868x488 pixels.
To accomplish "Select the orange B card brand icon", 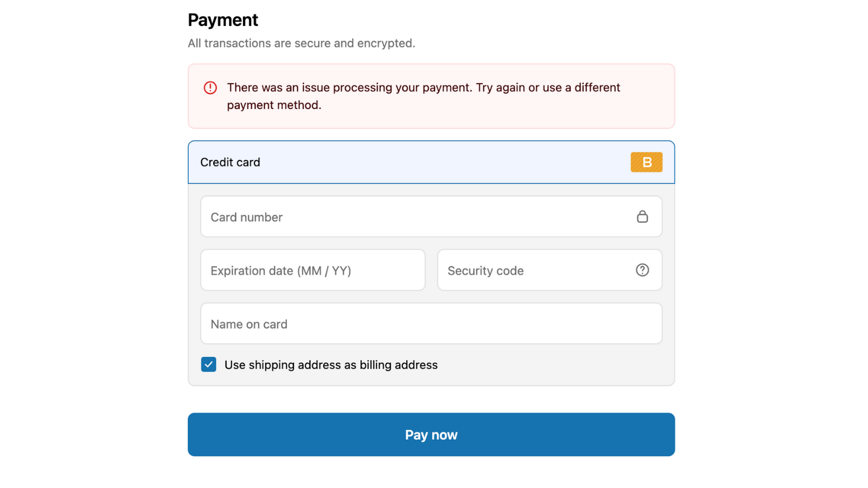I will coord(646,162).
